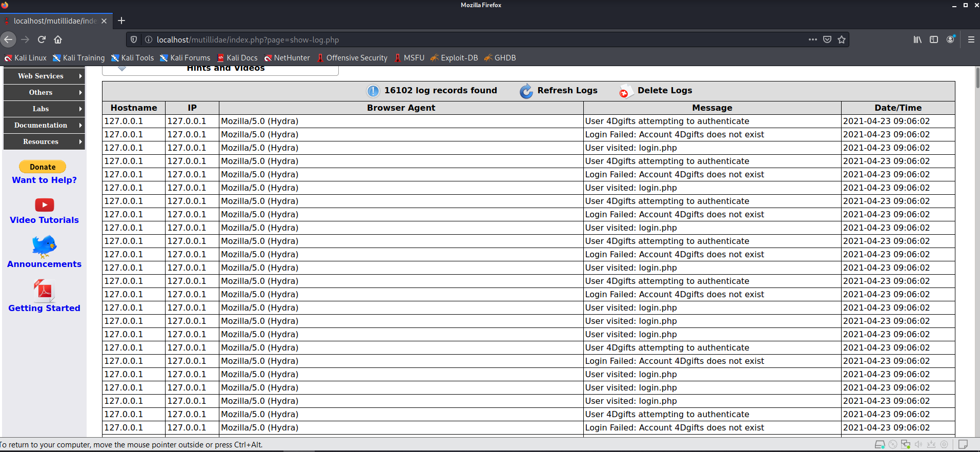This screenshot has height=452, width=980.
Task: Click the Hostname column header
Action: click(x=134, y=108)
